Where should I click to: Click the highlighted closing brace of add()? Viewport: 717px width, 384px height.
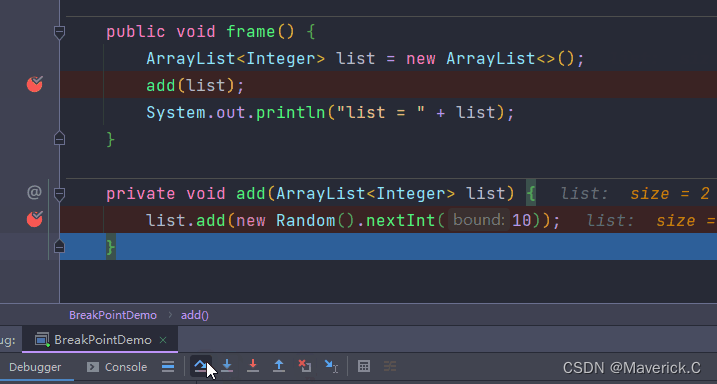point(111,247)
